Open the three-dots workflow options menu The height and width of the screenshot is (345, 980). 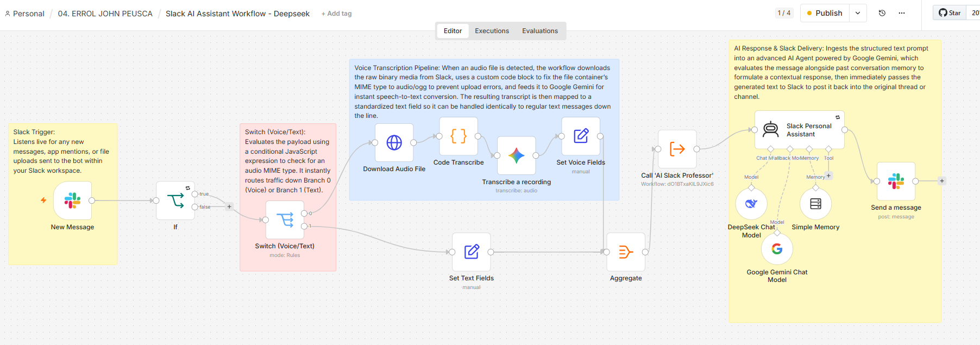(x=902, y=13)
